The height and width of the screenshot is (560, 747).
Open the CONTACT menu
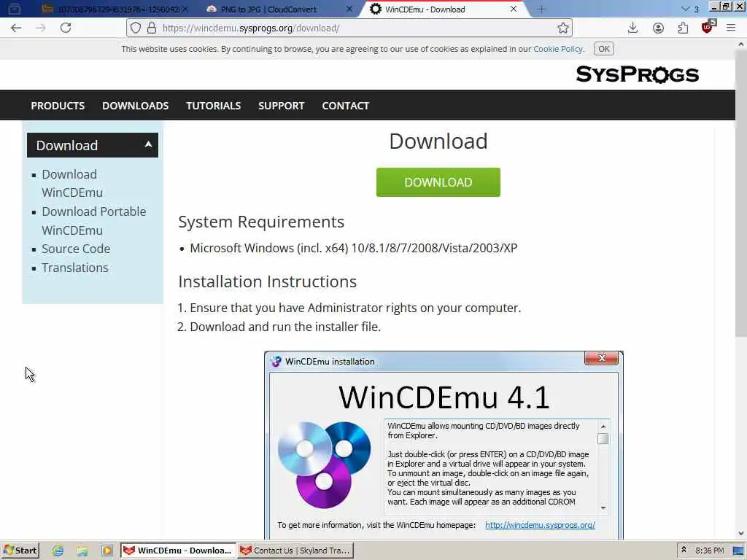pos(345,106)
